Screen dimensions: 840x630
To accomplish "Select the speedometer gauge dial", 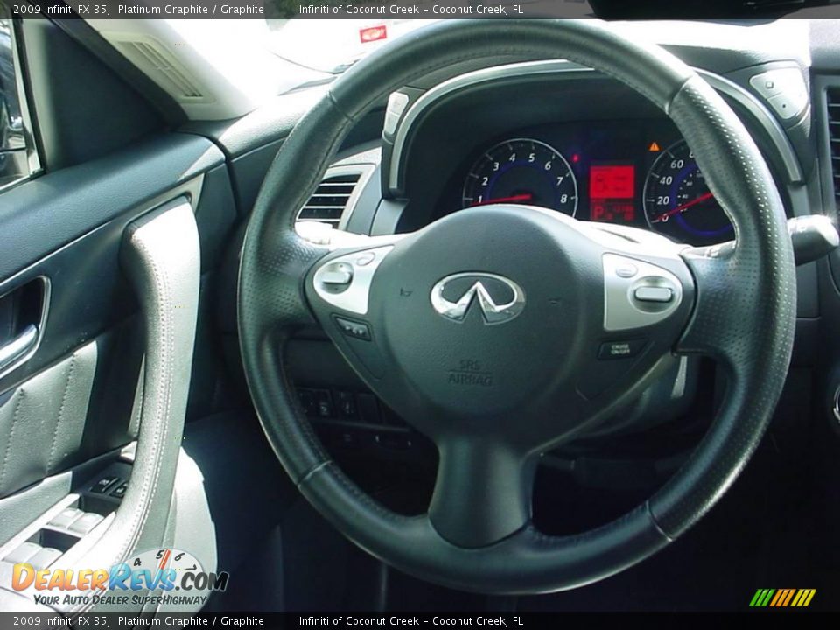I will pos(688,189).
